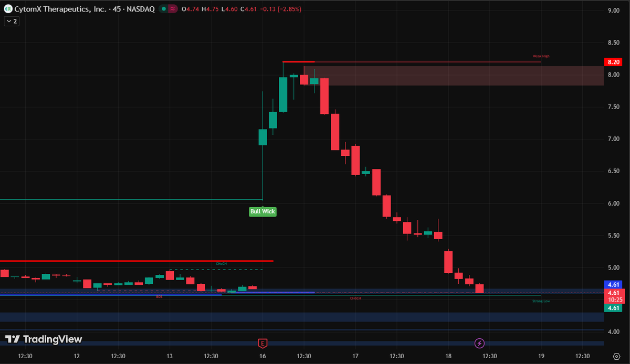Click the 7.00 price axis label

coord(613,139)
